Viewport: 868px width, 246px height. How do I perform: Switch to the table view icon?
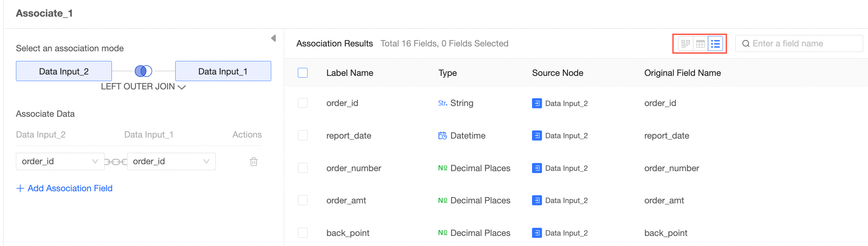(700, 44)
